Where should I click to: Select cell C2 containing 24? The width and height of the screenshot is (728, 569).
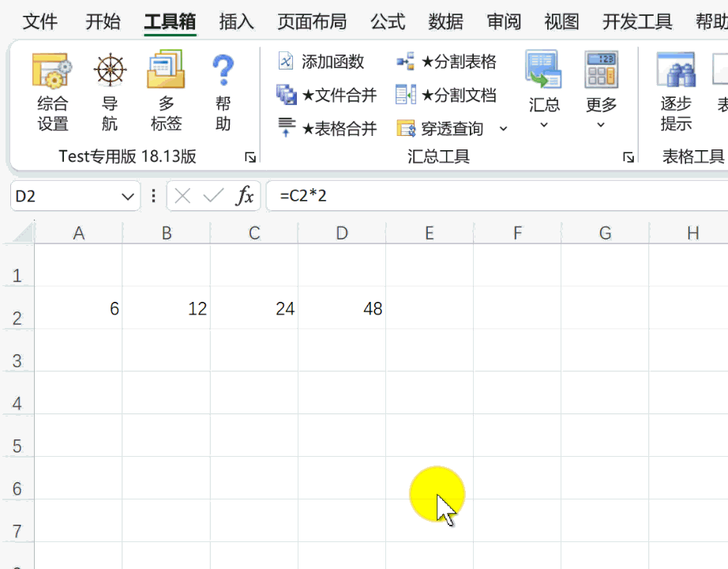coord(254,308)
